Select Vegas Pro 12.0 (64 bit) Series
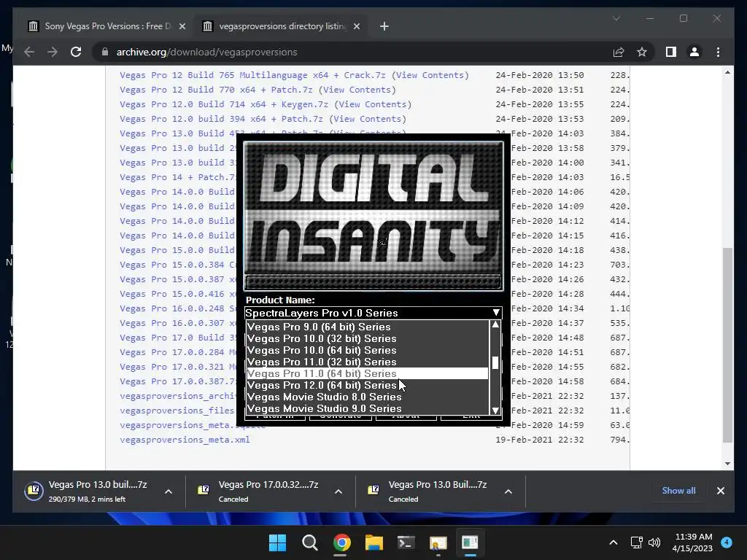 click(368, 385)
